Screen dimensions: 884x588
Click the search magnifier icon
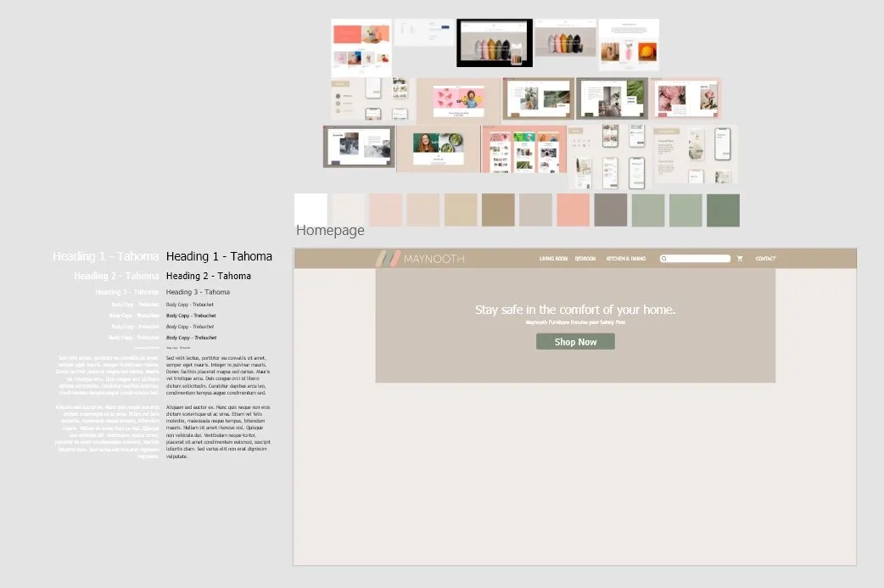coord(664,259)
